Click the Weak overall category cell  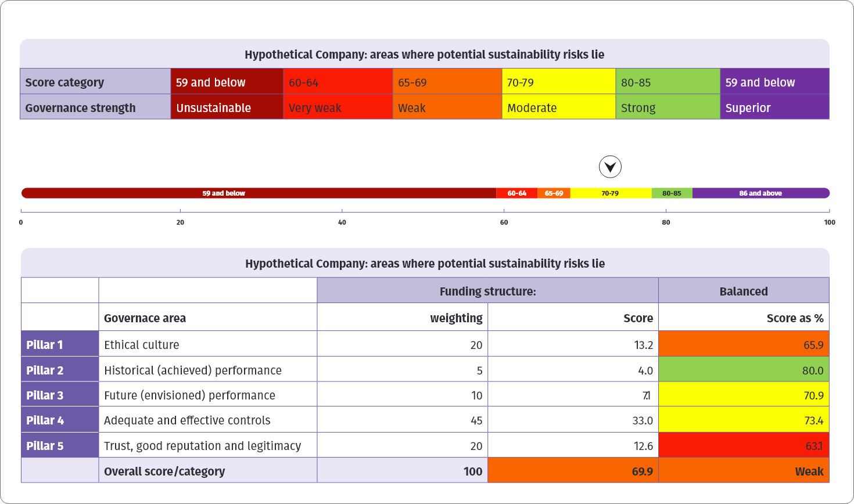coord(744,471)
